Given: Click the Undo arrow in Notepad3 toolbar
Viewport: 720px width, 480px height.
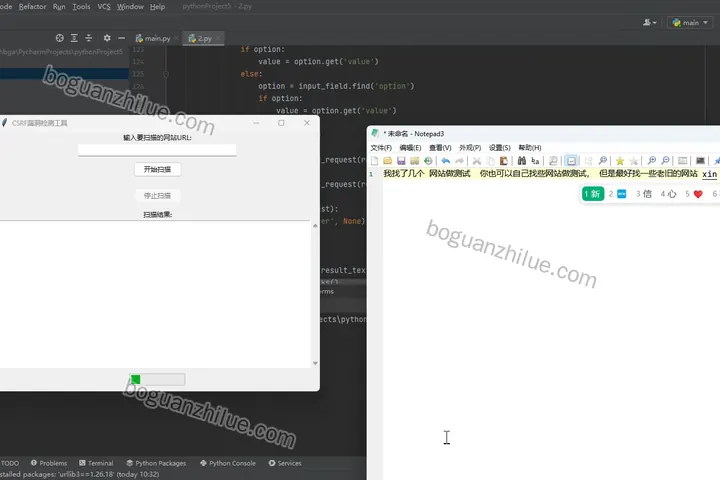Looking at the screenshot, I should (445, 161).
